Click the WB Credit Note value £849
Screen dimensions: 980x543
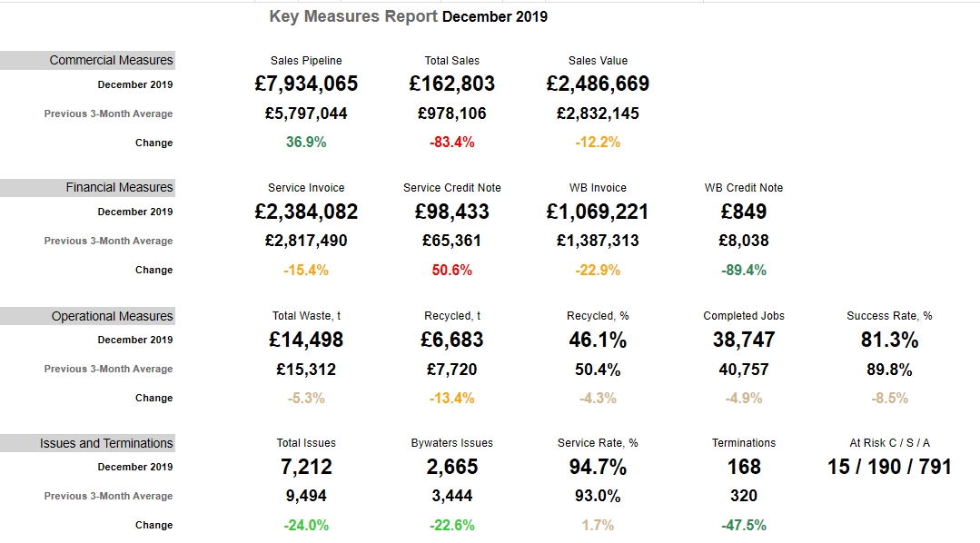click(x=743, y=212)
